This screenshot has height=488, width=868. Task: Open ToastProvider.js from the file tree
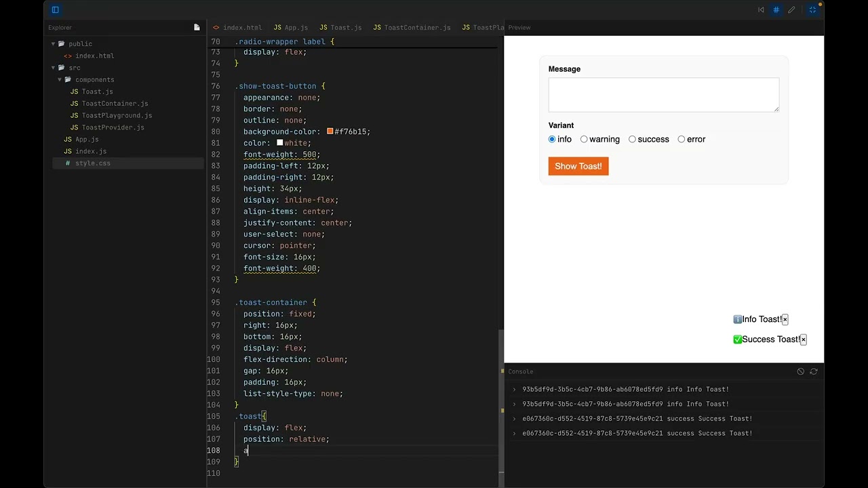(x=113, y=127)
